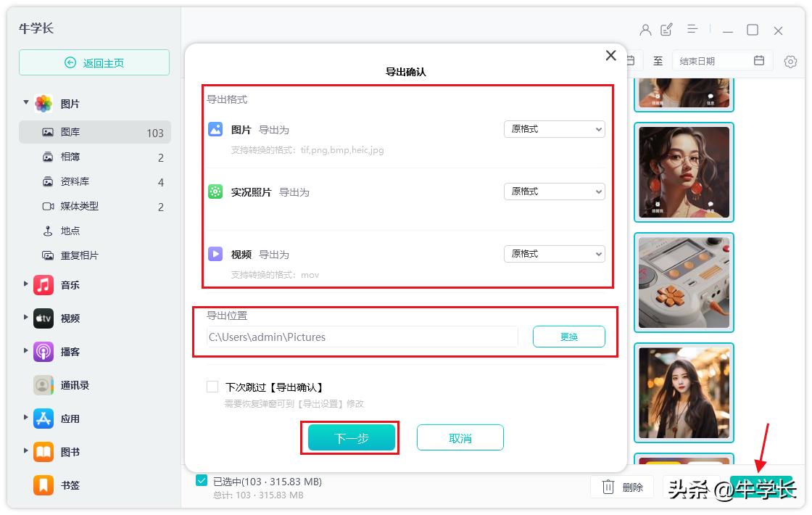Open the 播客 podcast icon

pyautogui.click(x=43, y=352)
